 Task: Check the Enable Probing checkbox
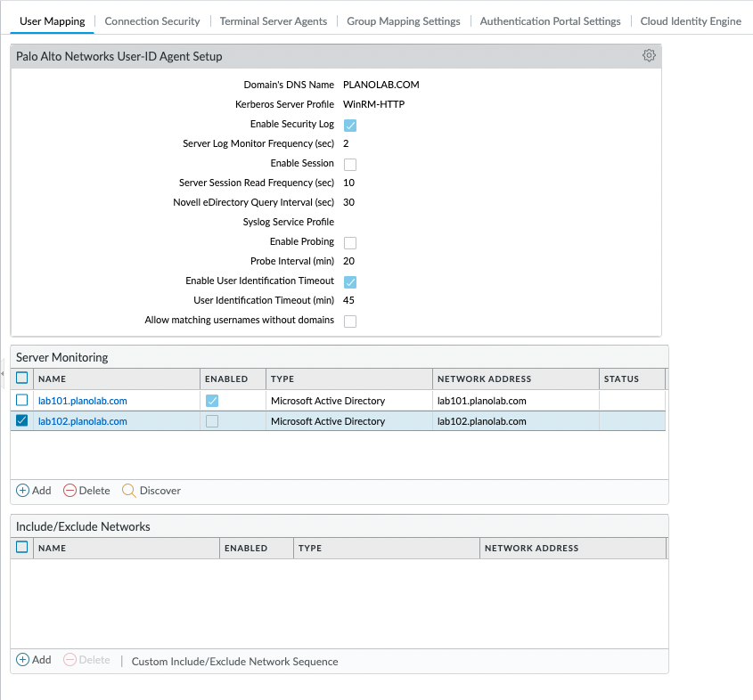coord(350,242)
